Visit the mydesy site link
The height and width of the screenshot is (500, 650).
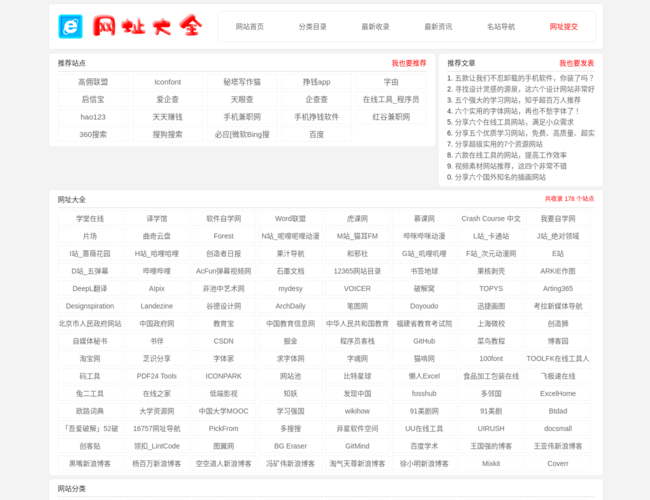pyautogui.click(x=290, y=289)
